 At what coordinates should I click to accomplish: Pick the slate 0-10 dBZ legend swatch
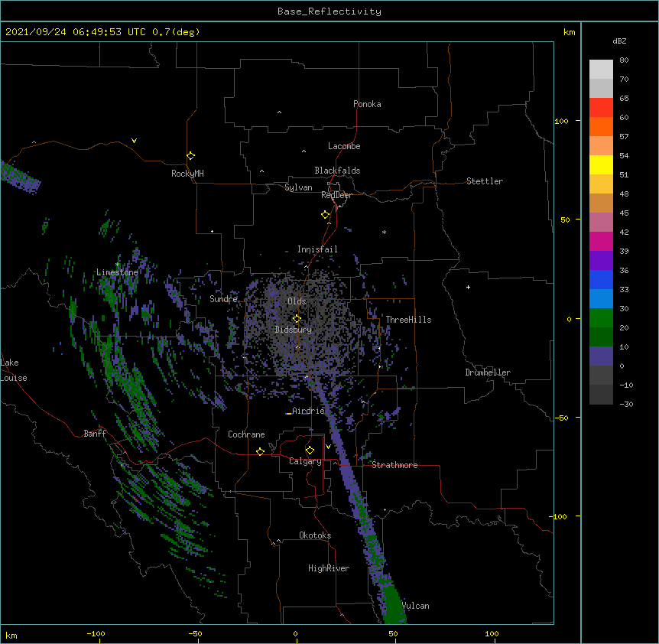pyautogui.click(x=601, y=356)
